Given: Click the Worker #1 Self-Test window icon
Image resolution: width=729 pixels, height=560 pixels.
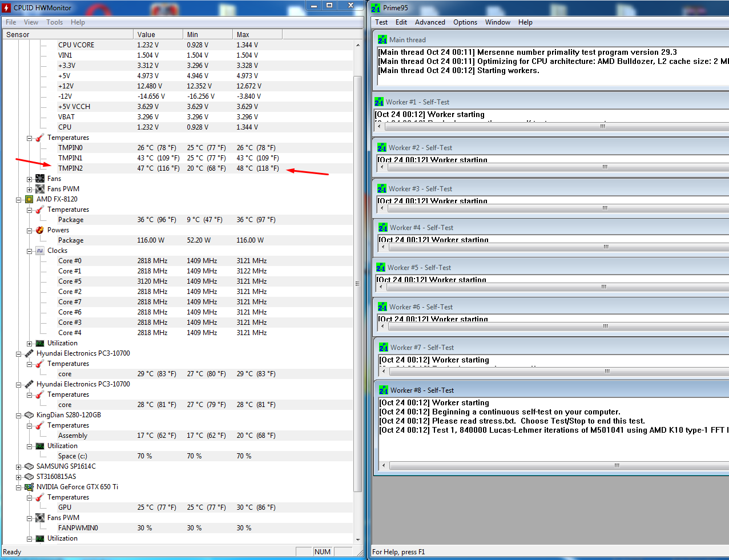Looking at the screenshot, I should 379,102.
